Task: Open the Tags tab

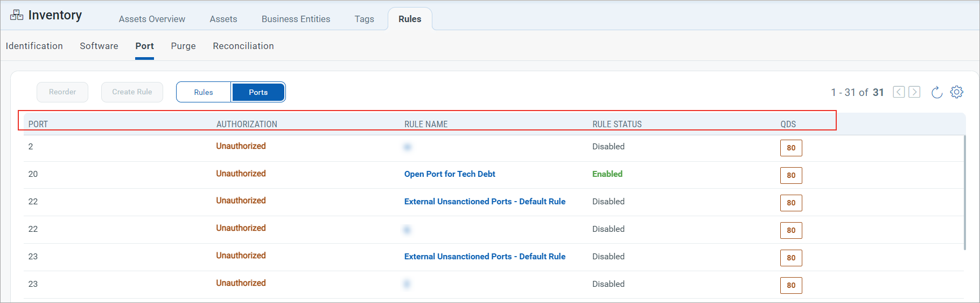Action: (x=364, y=19)
